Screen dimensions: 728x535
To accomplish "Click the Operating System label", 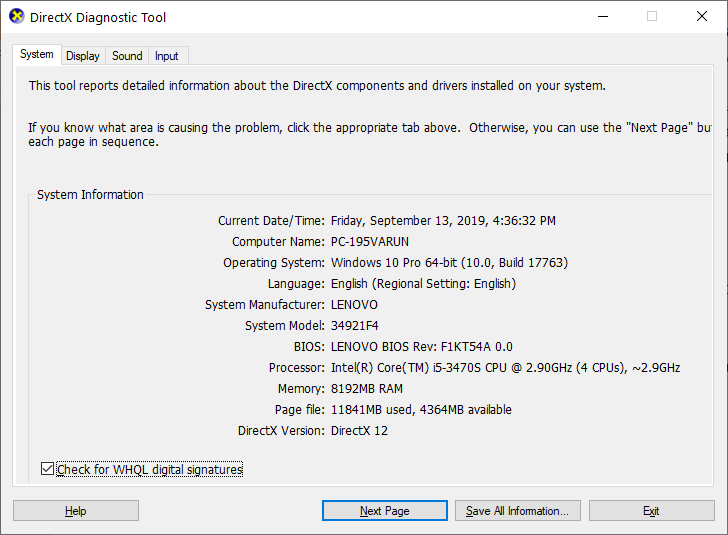I will [x=274, y=263].
